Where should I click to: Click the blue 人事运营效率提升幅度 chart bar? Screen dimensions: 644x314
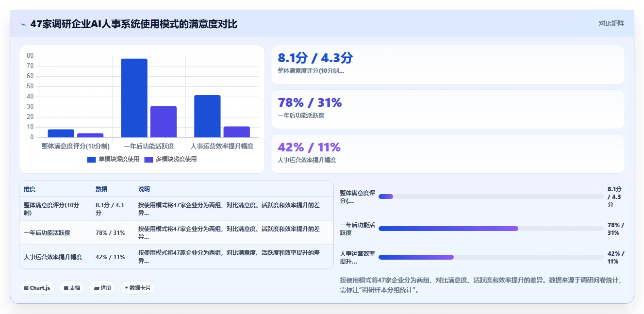[x=207, y=116]
